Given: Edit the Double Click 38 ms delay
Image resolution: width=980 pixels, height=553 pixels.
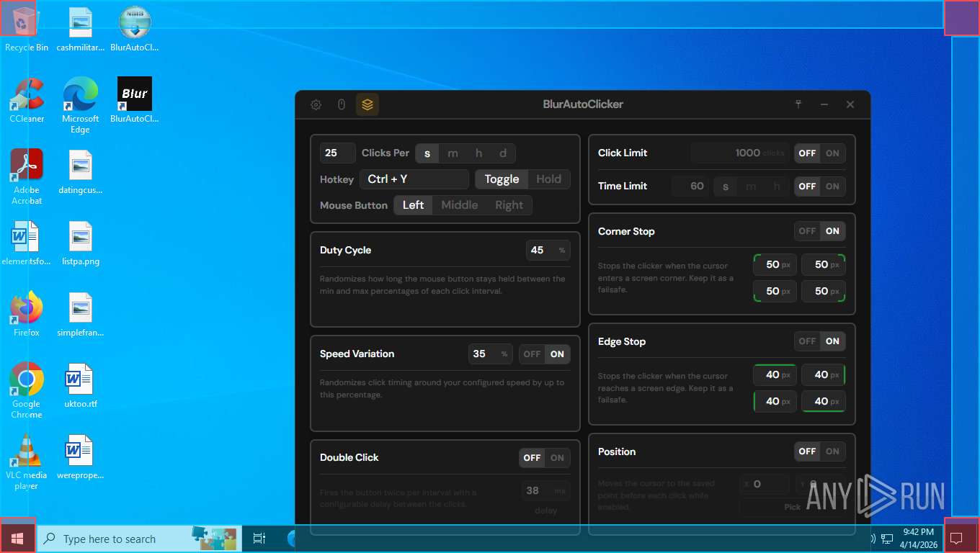Looking at the screenshot, I should pyautogui.click(x=546, y=491).
